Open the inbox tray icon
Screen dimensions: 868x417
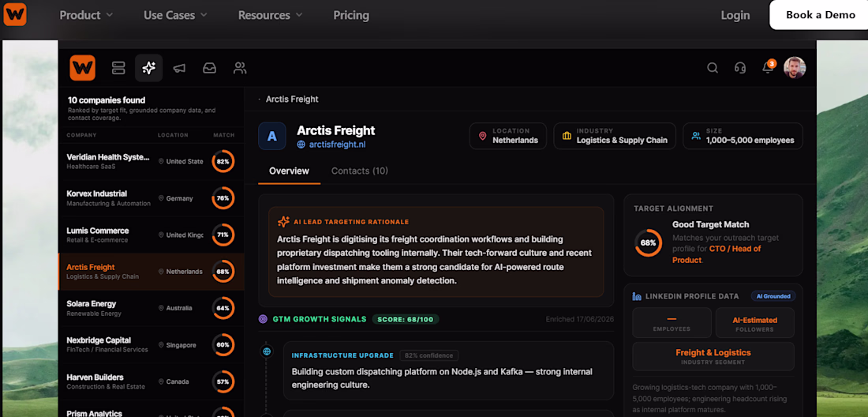point(209,68)
